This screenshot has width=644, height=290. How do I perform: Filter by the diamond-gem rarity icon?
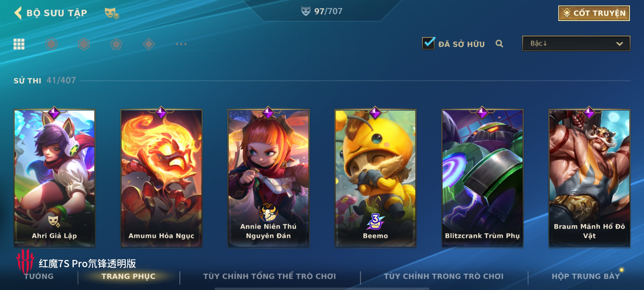pos(149,44)
